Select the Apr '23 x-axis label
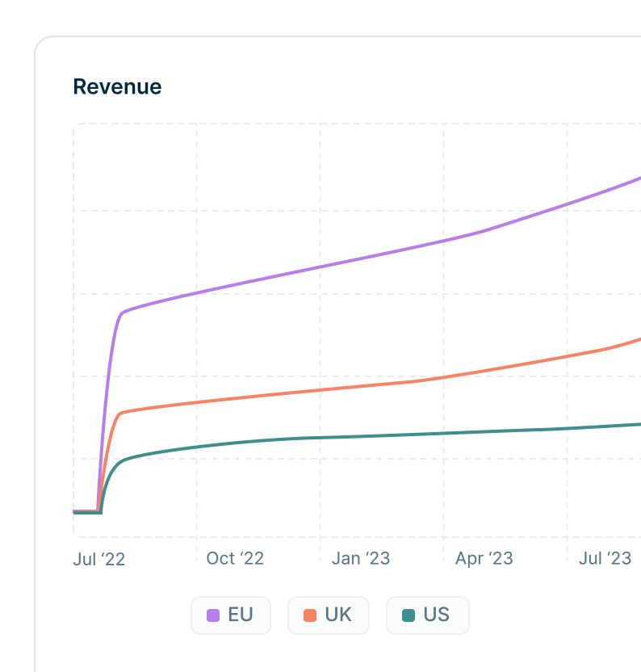This screenshot has height=672, width=641. (484, 559)
